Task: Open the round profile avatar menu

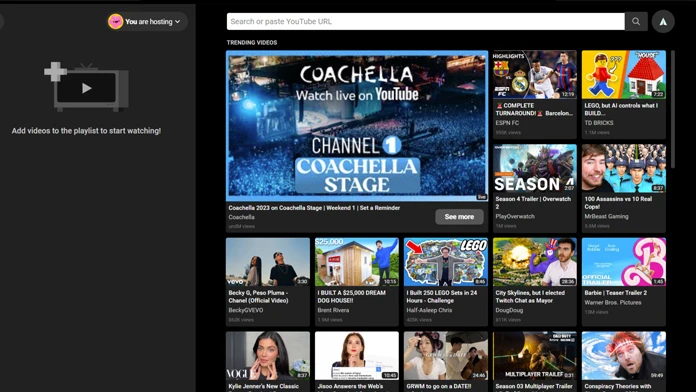Action: pyautogui.click(x=663, y=21)
